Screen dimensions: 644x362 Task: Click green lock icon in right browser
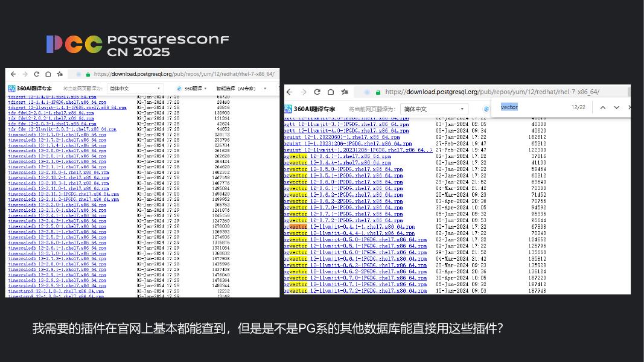378,92
